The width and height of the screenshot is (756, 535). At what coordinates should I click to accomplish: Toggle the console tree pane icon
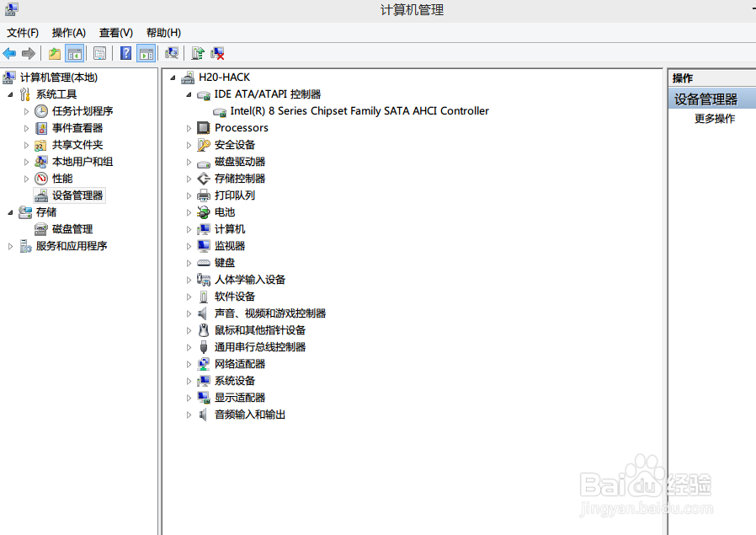(74, 53)
